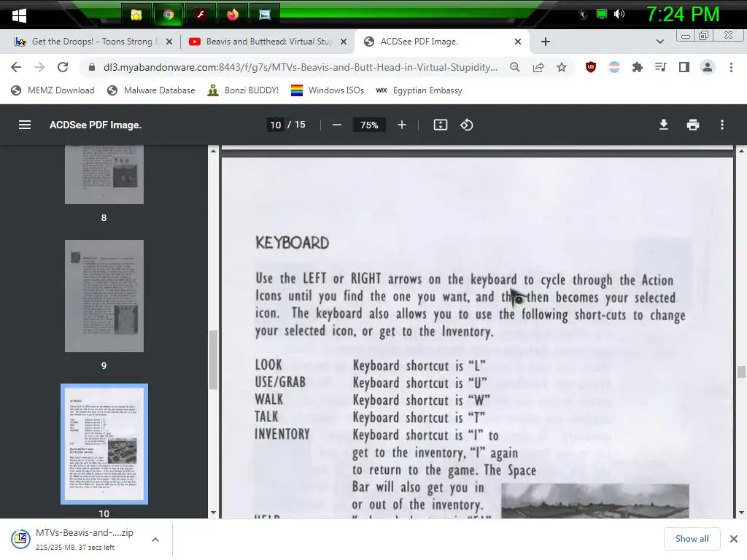Go back in Chrome navigation

click(x=16, y=67)
